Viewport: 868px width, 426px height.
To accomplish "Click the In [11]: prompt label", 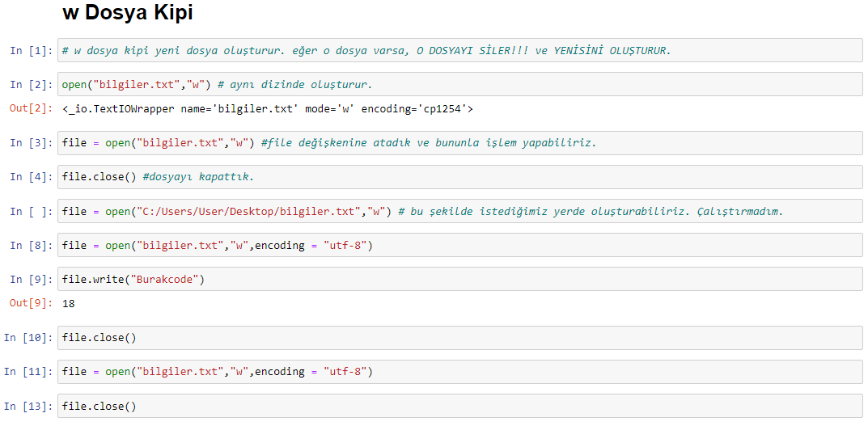I will coord(28,373).
